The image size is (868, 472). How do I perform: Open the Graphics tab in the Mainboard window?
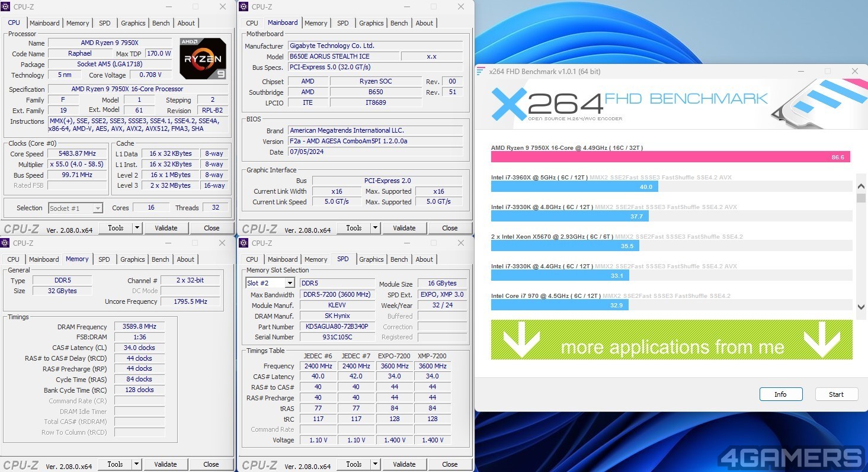pos(371,23)
